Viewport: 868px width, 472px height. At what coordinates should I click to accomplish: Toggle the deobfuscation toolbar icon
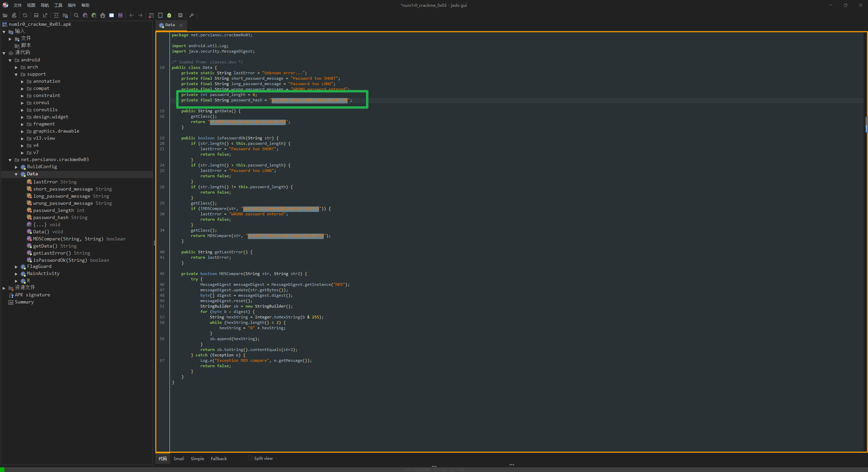(152, 15)
